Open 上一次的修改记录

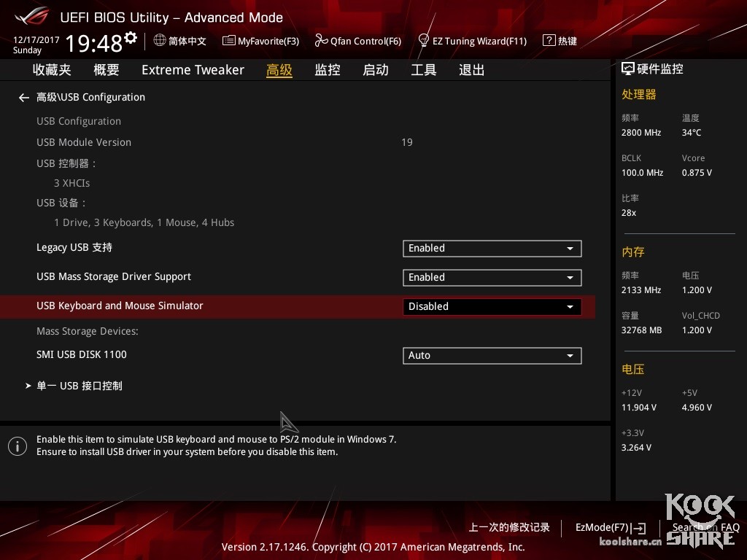pyautogui.click(x=509, y=528)
